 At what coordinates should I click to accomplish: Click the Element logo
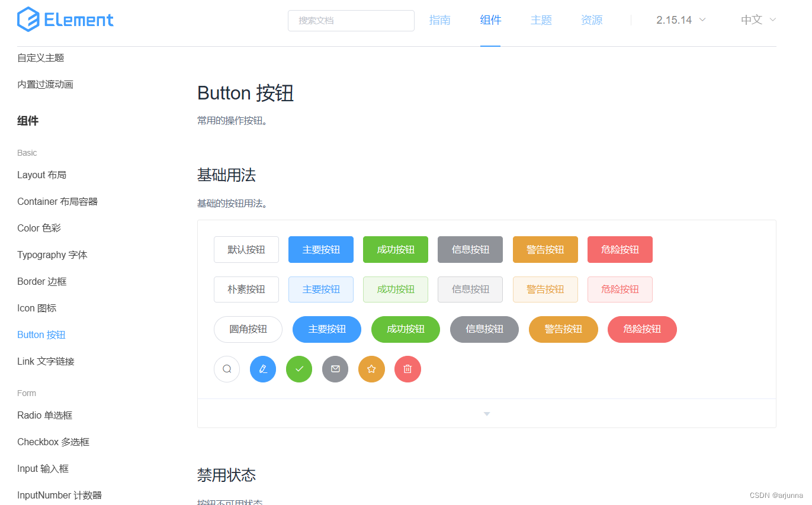pos(65,20)
